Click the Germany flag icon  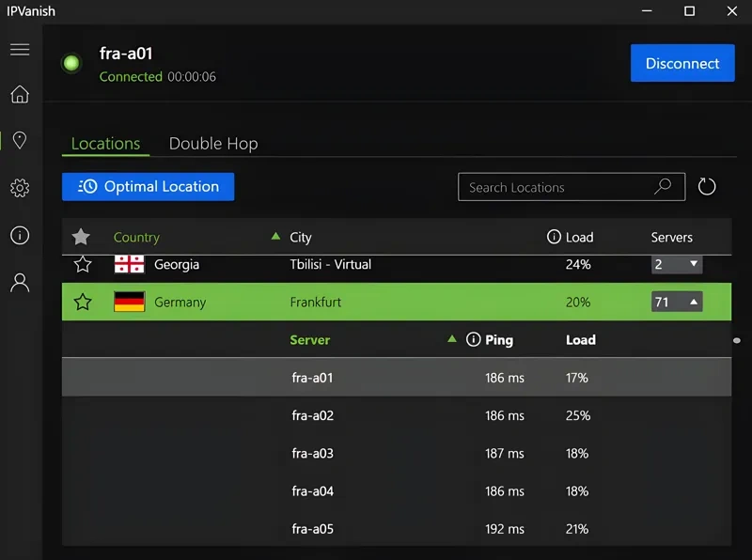[x=129, y=302]
